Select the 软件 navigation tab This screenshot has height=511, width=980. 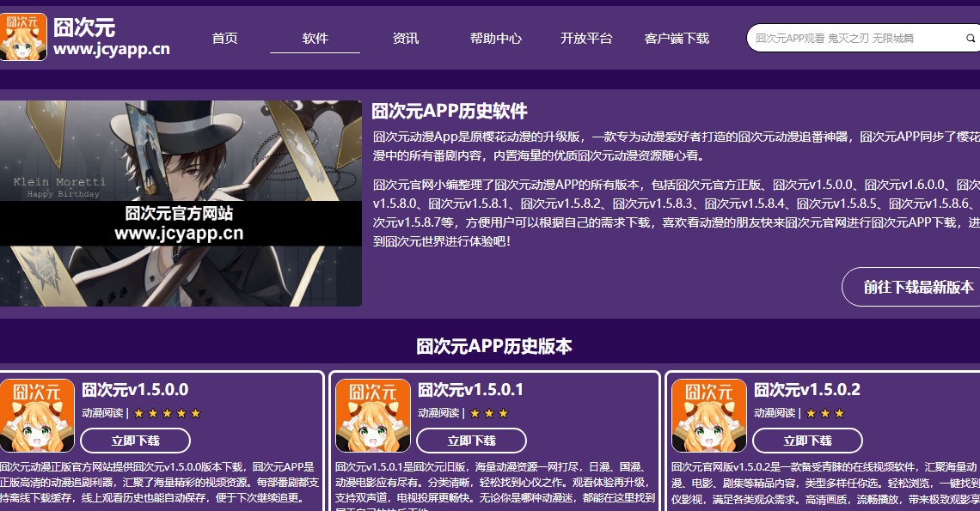315,38
